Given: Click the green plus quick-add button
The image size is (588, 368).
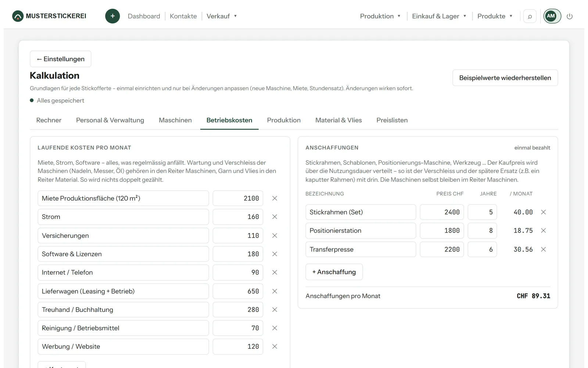Looking at the screenshot, I should 112,16.
